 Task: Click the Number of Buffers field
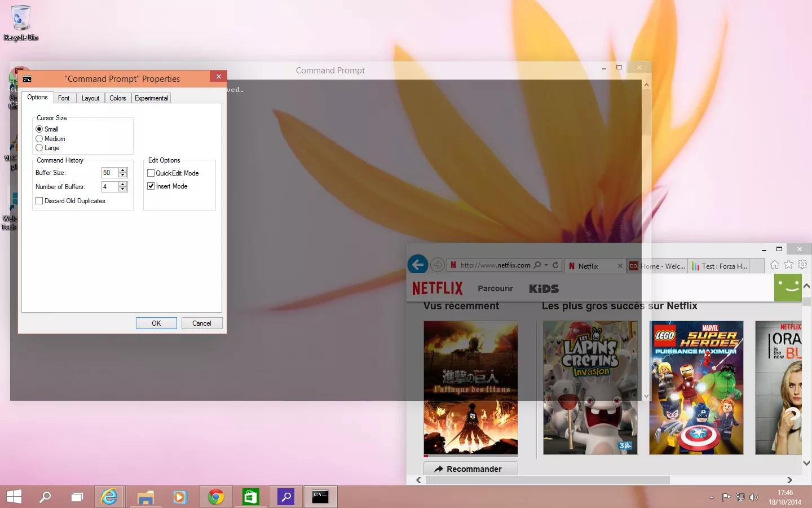pyautogui.click(x=110, y=187)
